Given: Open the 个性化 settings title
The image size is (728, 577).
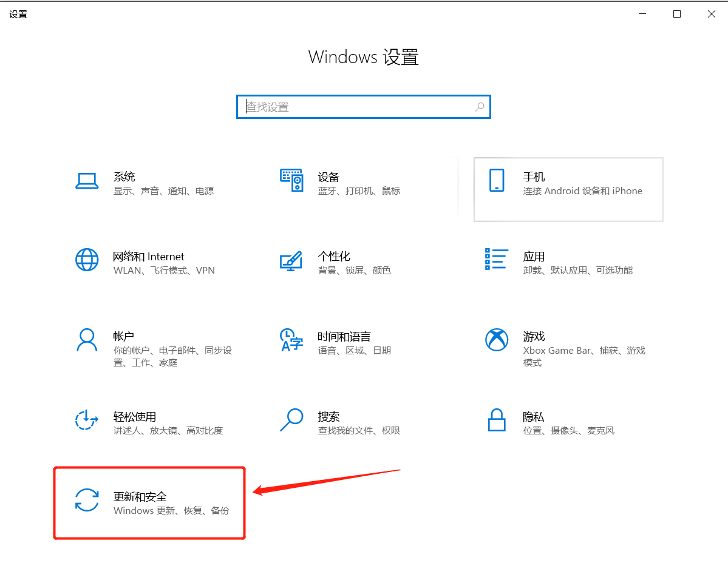Looking at the screenshot, I should click(x=335, y=257).
